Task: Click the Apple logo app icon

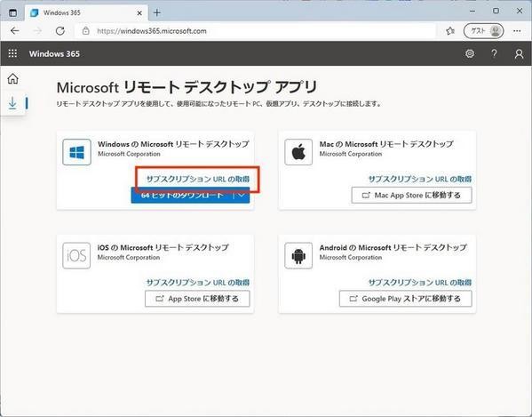Action: [x=298, y=152]
